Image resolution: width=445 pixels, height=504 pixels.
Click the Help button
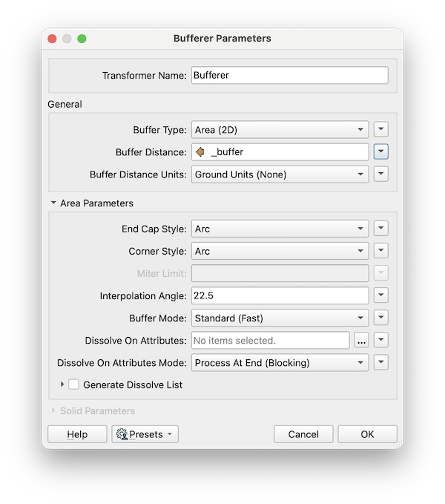tap(77, 434)
